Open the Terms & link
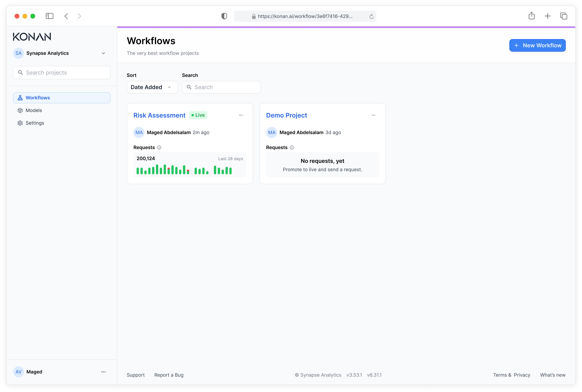Image resolution: width=582 pixels, height=392 pixels. [502, 375]
